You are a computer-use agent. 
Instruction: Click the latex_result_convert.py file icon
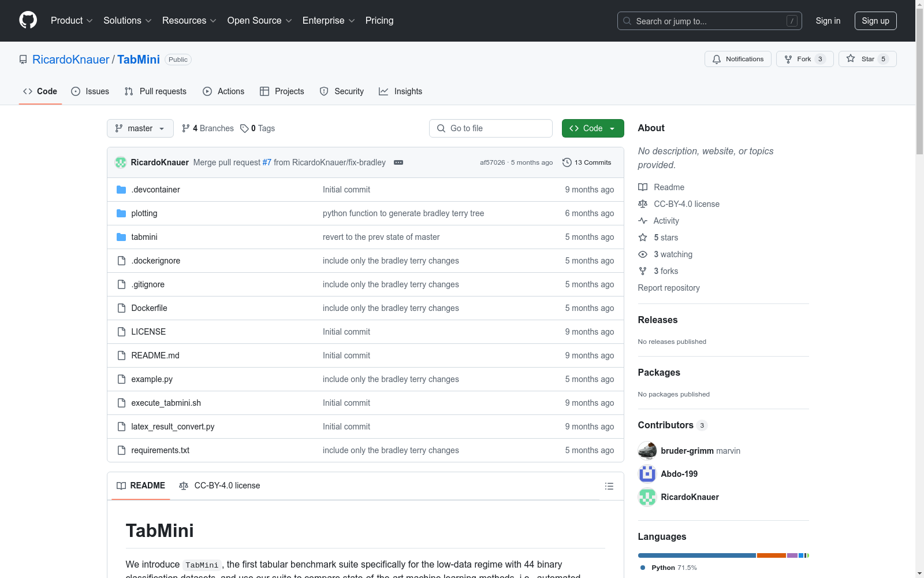(x=121, y=427)
